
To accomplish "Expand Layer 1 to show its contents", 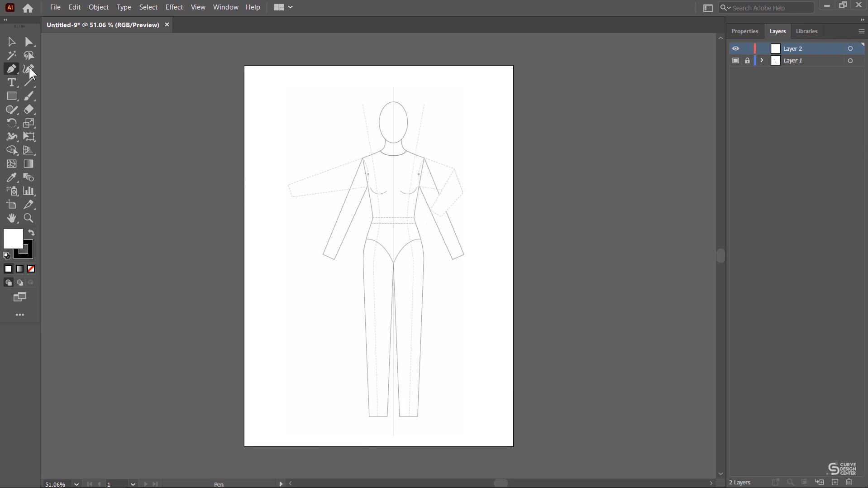I will point(761,60).
